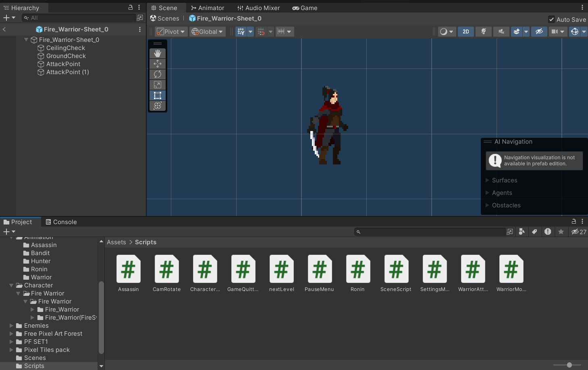Screen dimensions: 588x370
Task: Open the Hierarchy panel three-dot menu
Action: [x=139, y=7]
